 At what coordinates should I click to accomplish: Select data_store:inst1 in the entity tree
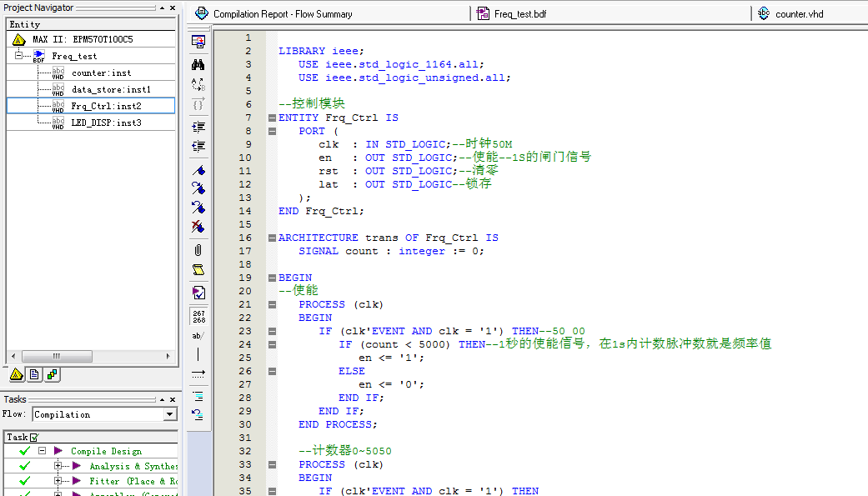(111, 89)
